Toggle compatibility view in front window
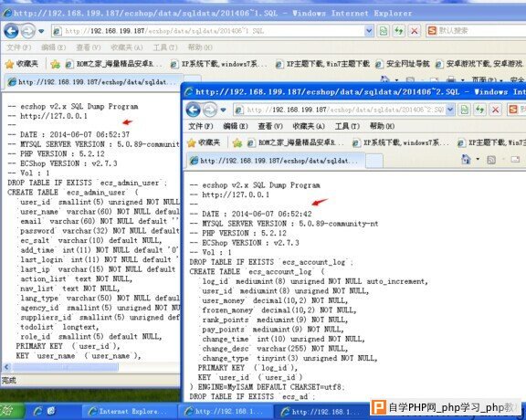 (465, 110)
